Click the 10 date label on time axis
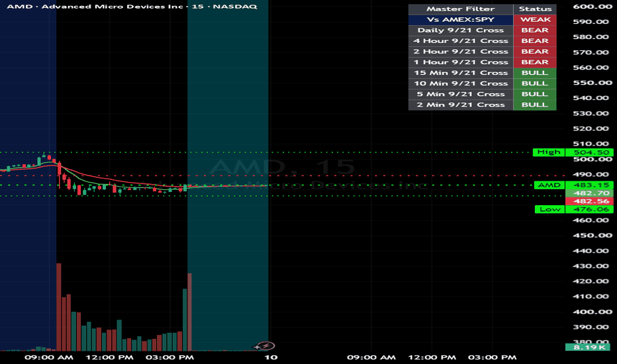Screen dimensions: 617x364 coord(271,357)
